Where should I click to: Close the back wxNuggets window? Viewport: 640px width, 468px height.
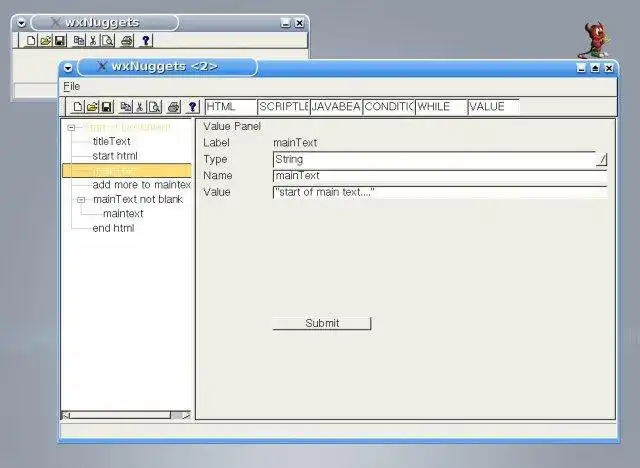point(299,23)
